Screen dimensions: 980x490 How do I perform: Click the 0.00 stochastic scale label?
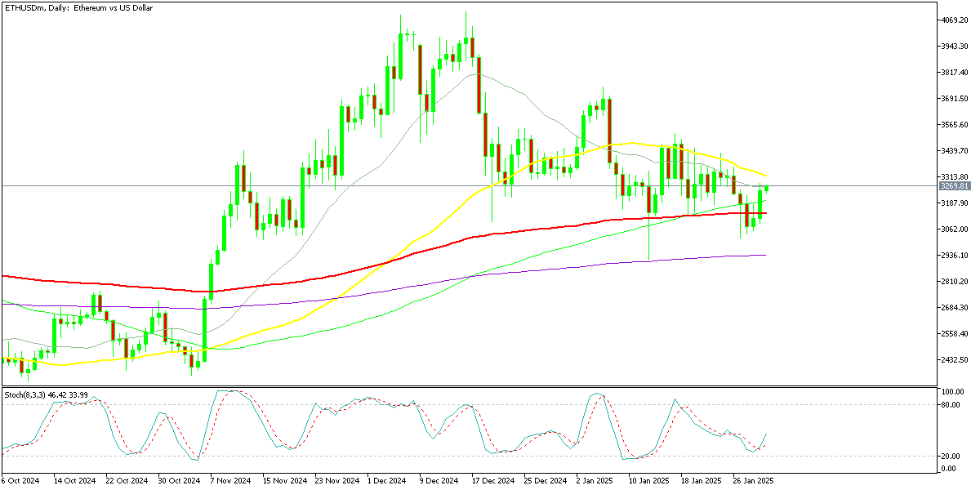(x=949, y=468)
